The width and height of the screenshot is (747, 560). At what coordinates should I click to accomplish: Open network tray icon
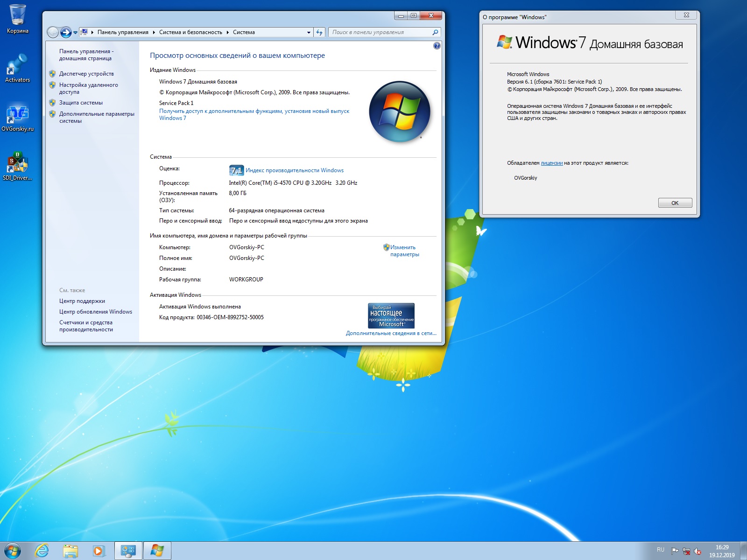[686, 551]
